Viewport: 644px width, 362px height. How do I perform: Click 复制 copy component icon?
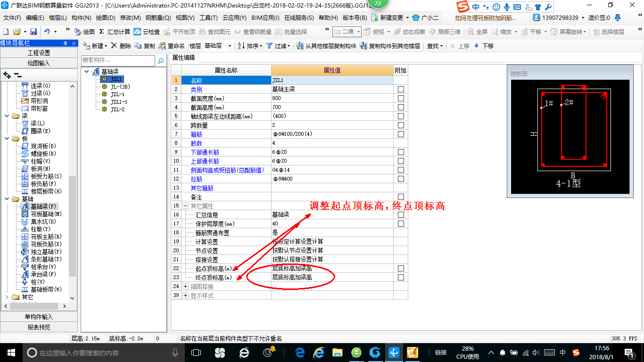click(145, 46)
